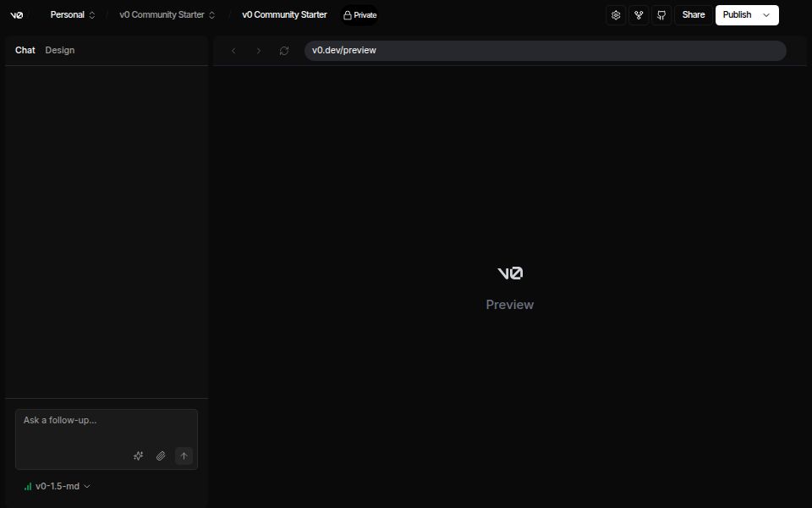Expand the Personal workspace switcher
Screen dimensions: 812x508
[x=73, y=15]
